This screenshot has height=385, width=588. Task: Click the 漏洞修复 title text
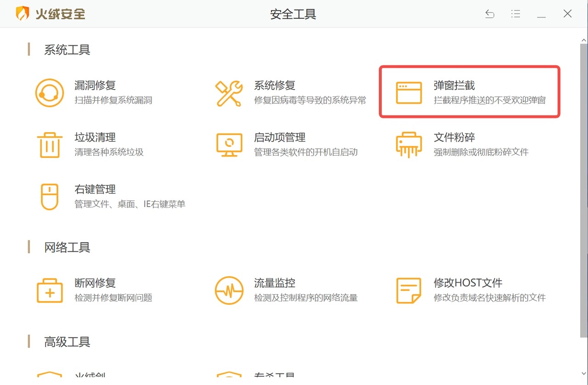tap(95, 85)
